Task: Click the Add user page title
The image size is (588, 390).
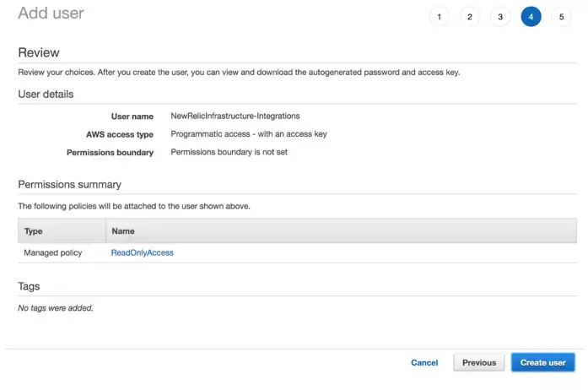Action: [51, 14]
